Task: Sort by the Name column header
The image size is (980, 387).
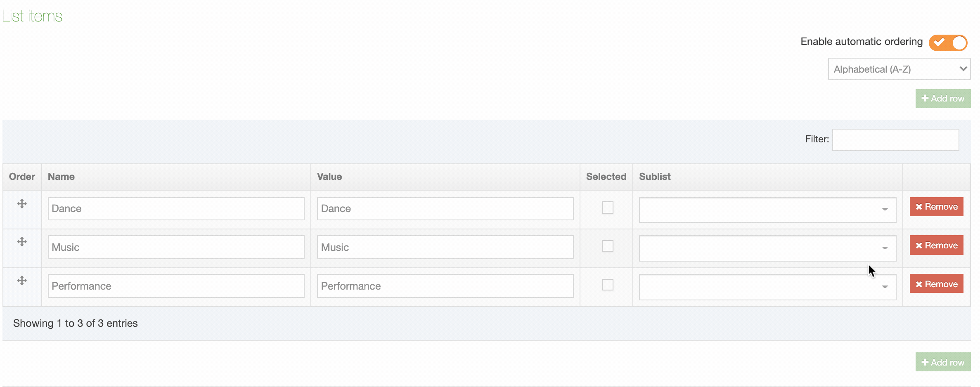Action: [61, 177]
